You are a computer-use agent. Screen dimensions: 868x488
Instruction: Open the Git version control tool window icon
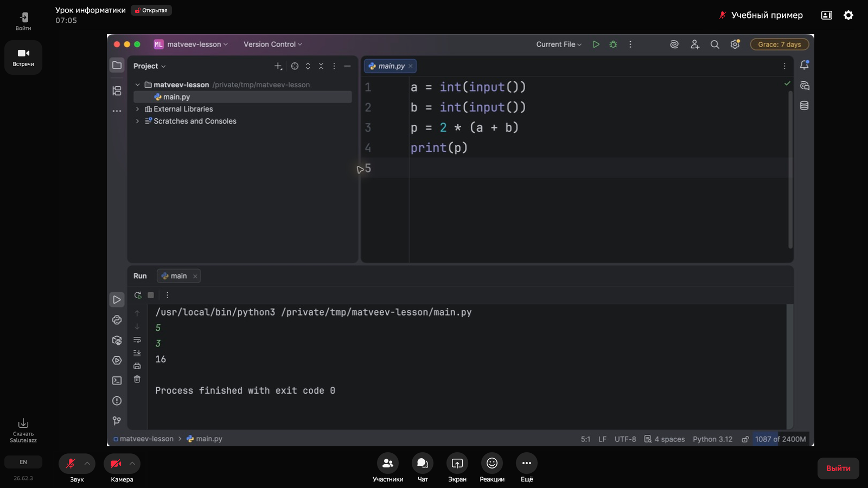tap(117, 421)
